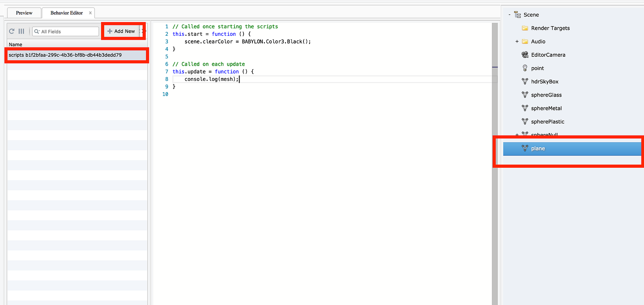Viewport: 644px width, 305px height.
Task: Select the Scene root label
Action: pyautogui.click(x=531, y=15)
